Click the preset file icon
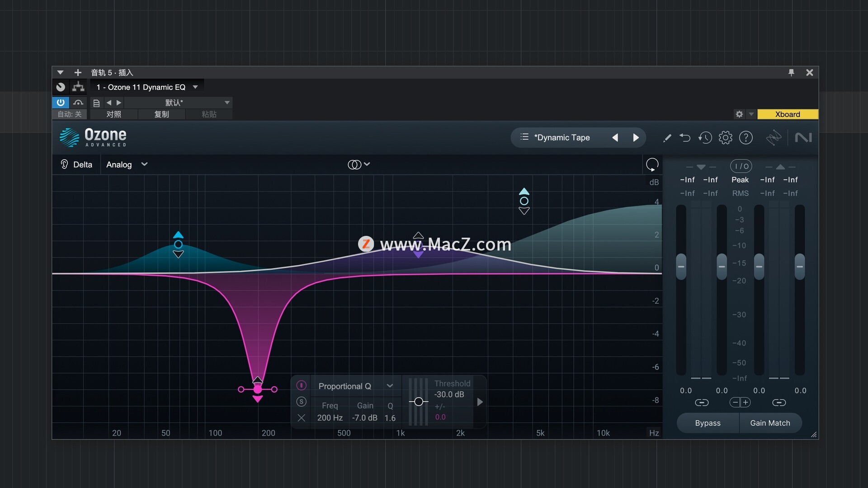 pos(96,103)
